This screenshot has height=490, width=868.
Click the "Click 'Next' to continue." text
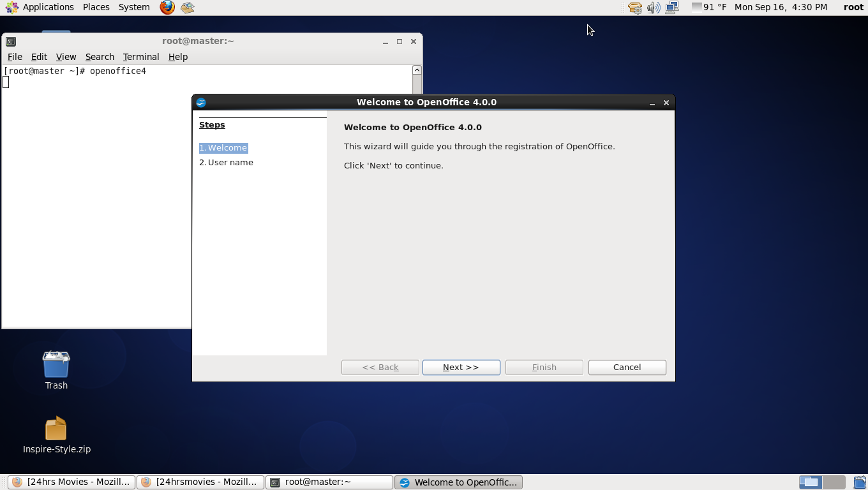pyautogui.click(x=394, y=166)
